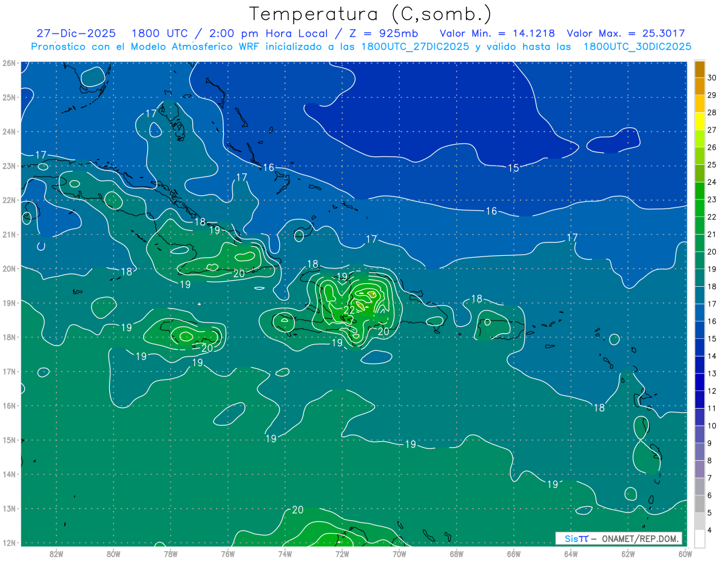Pick the white swatch below label 4

click(x=699, y=538)
